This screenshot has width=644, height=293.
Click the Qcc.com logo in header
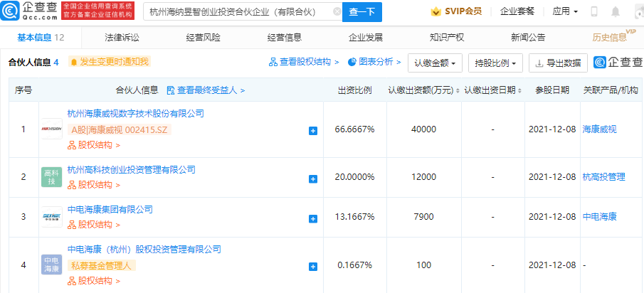pos(29,11)
